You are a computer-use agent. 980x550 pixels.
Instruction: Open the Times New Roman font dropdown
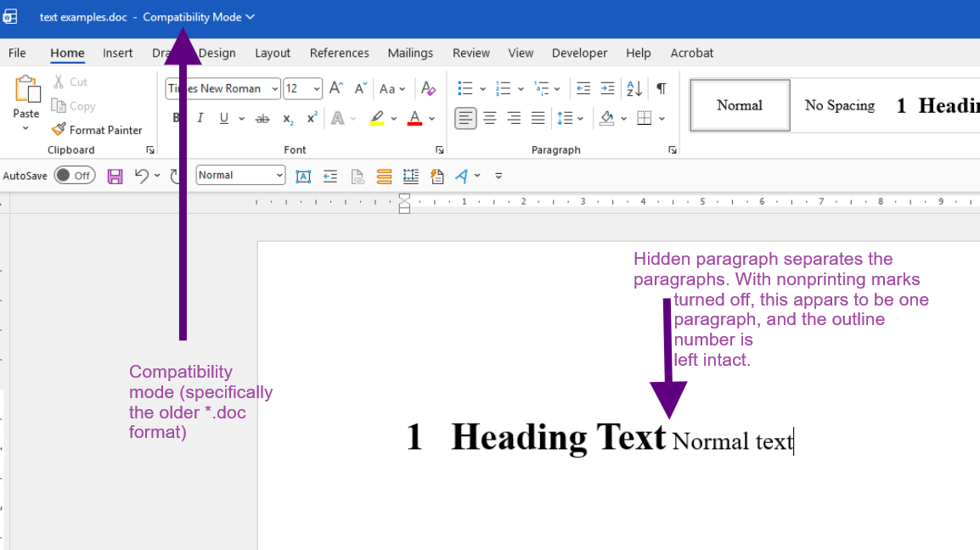click(x=275, y=88)
